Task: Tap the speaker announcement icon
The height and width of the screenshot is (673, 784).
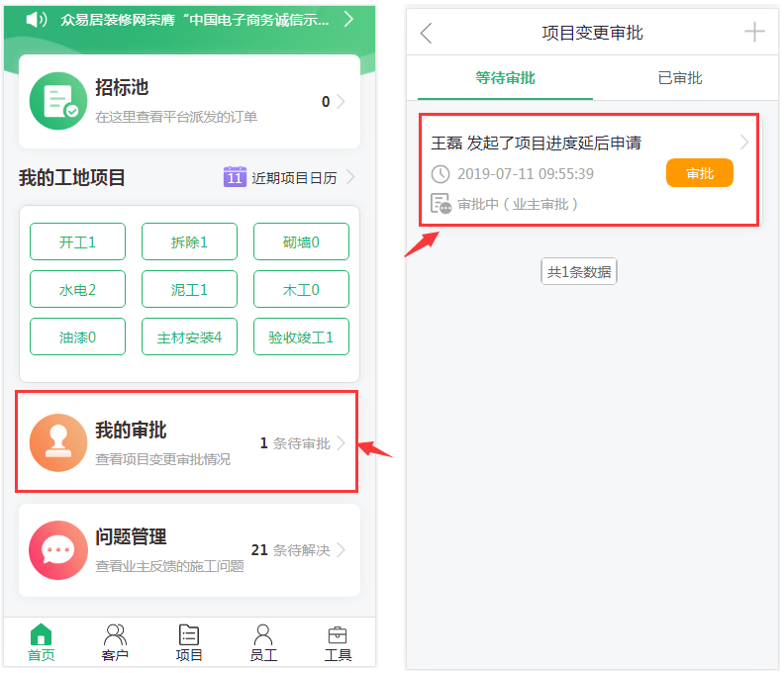Action: tap(38, 19)
